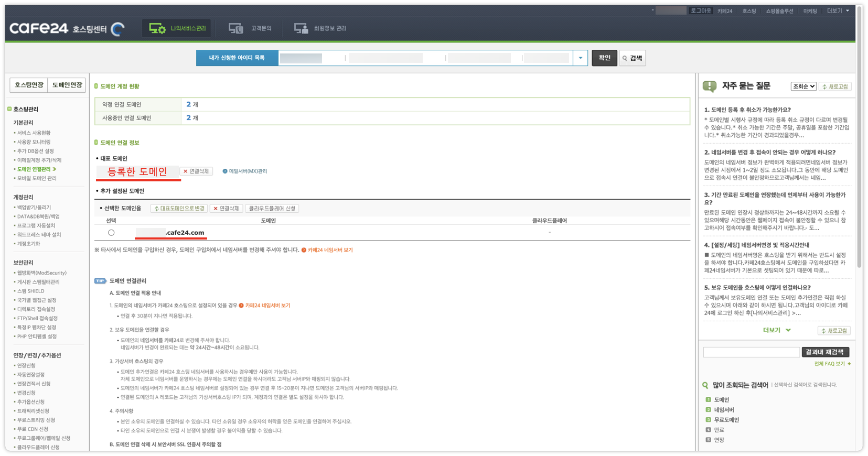The width and height of the screenshot is (868, 456).
Task: Open 사용량 모니터링 in sidebar
Action: [x=34, y=142]
